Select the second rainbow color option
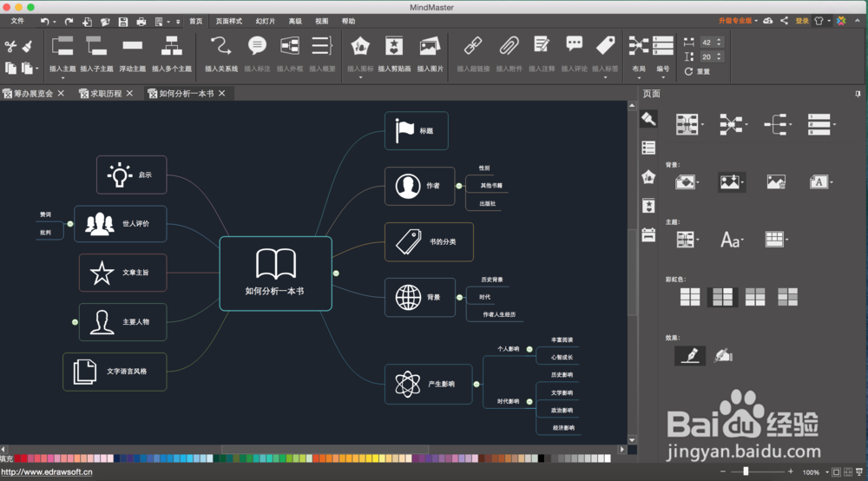 (722, 297)
